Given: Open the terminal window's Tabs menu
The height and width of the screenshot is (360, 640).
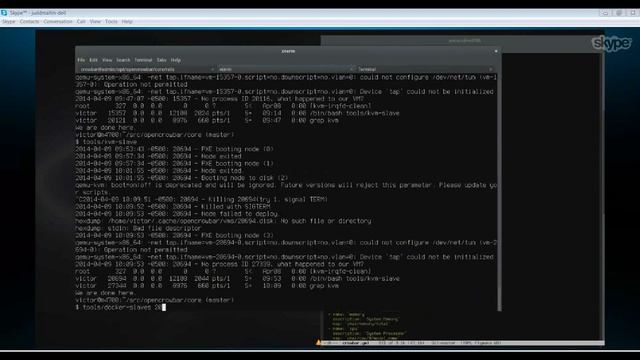Looking at the screenshot, I should [162, 60].
